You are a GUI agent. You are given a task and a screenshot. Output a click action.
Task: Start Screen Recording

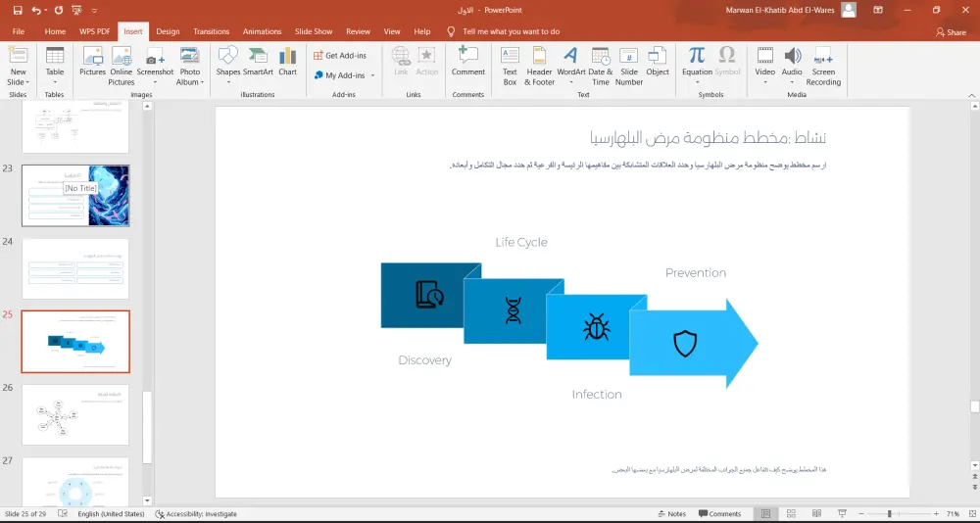pyautogui.click(x=823, y=66)
